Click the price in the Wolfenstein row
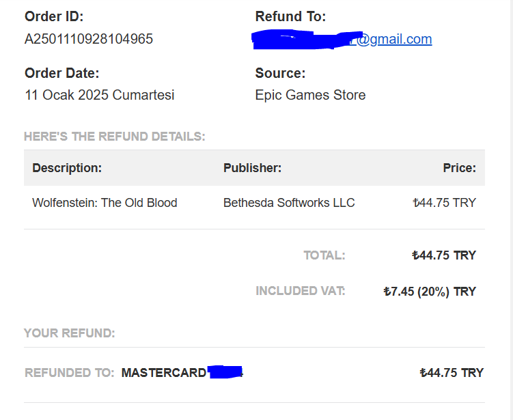 click(x=445, y=203)
